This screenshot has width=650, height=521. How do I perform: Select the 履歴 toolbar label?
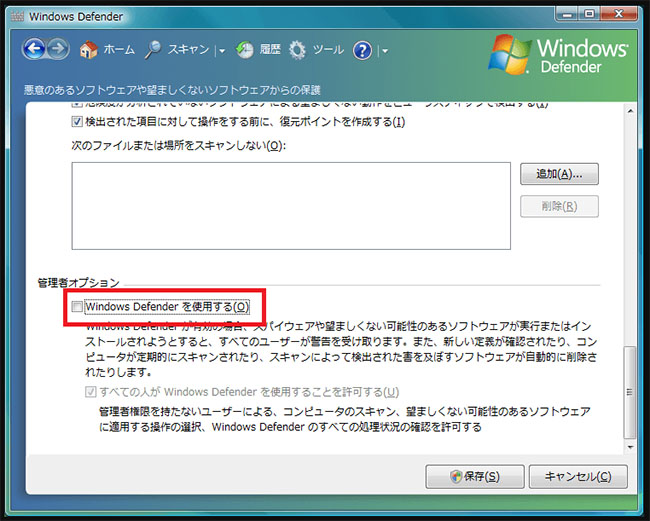coord(270,50)
